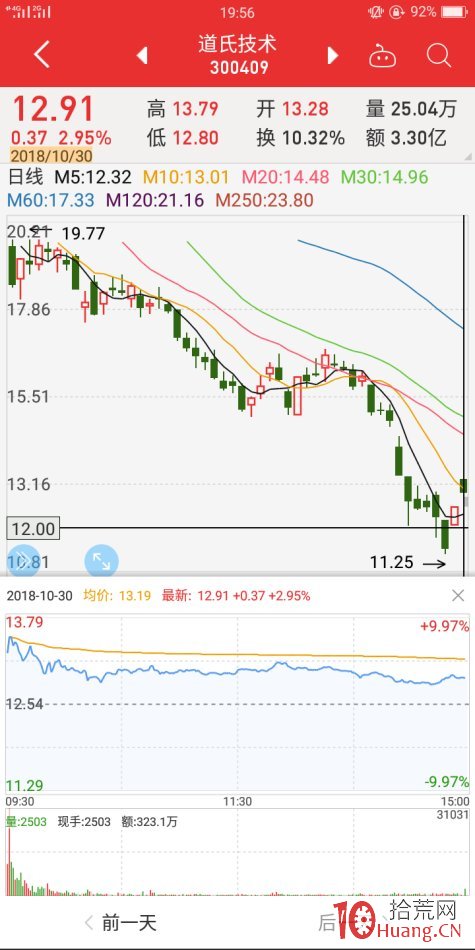Go back with the left chevron arrow

click(41, 55)
